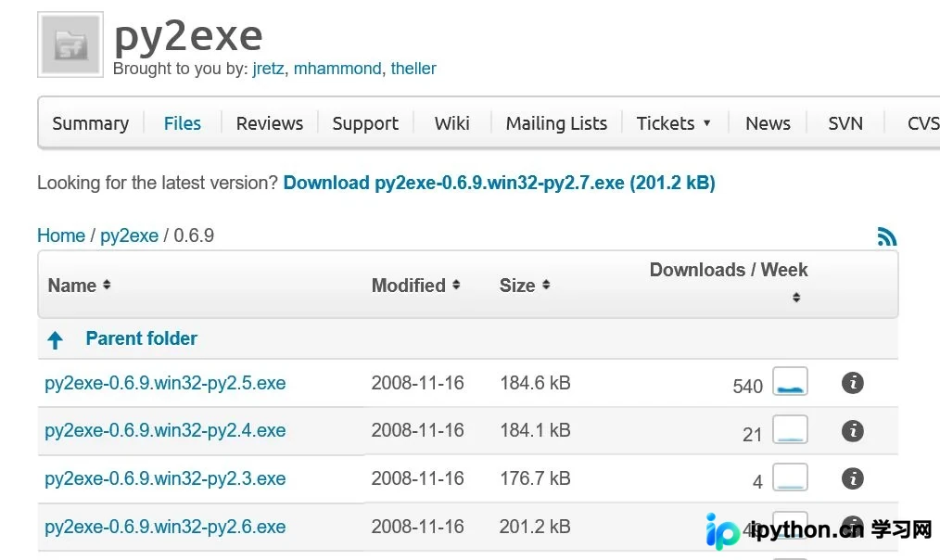Show info for py2exe-0.6.9.win32-py2.3.exe
The width and height of the screenshot is (940, 560).
pos(853,478)
